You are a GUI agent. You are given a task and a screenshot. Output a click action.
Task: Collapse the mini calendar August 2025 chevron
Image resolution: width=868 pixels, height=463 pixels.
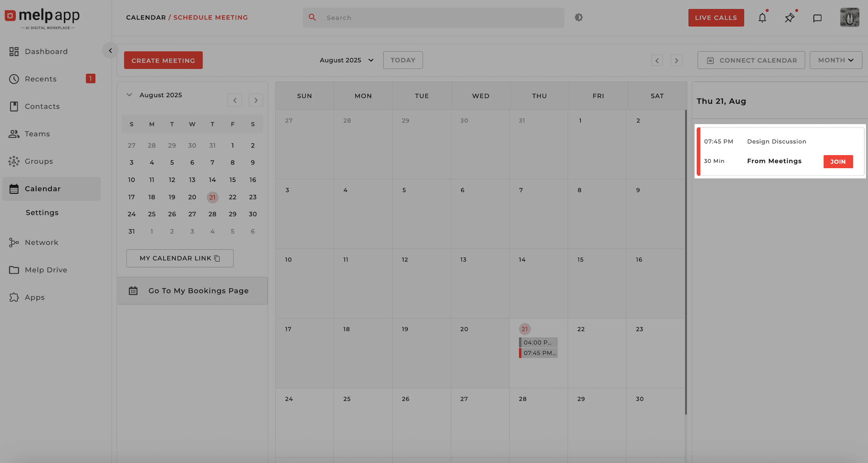129,95
